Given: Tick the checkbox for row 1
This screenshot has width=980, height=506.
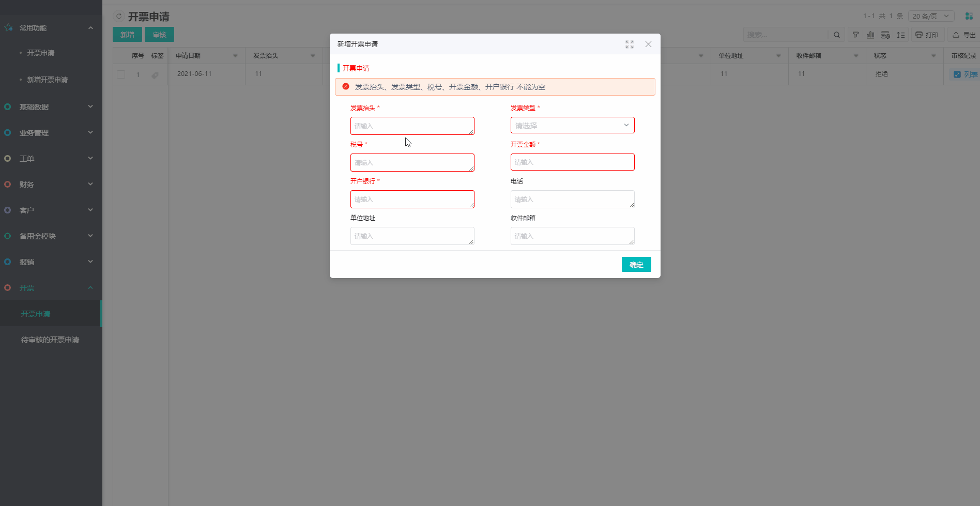Looking at the screenshot, I should tap(121, 74).
